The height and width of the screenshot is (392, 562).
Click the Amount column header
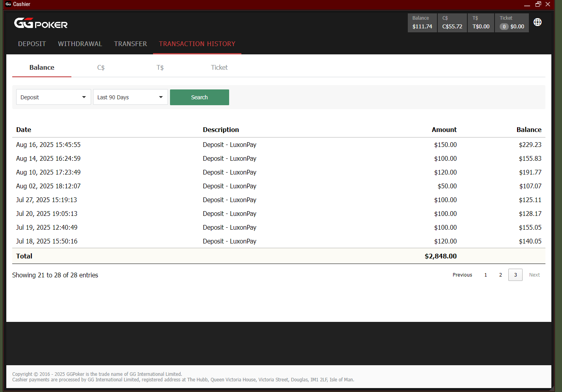[x=444, y=130]
